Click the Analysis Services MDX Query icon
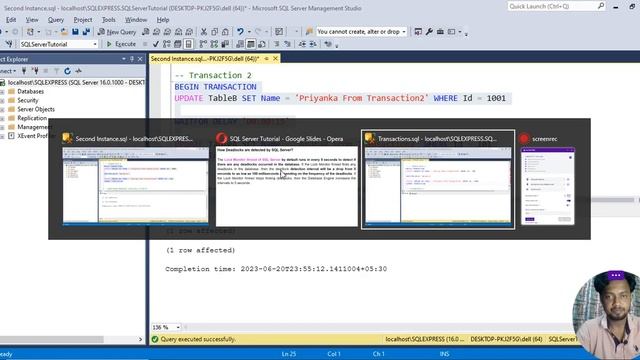Screen dimensions: 640x360 pos(156,31)
